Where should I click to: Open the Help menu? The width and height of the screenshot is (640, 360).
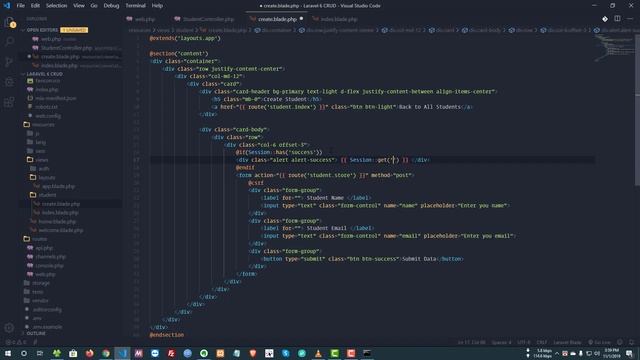tap(157, 6)
